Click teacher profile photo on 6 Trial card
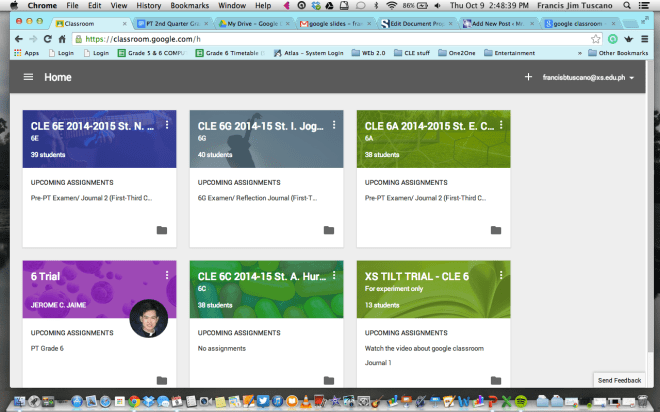This screenshot has width=660, height=412. [x=149, y=319]
